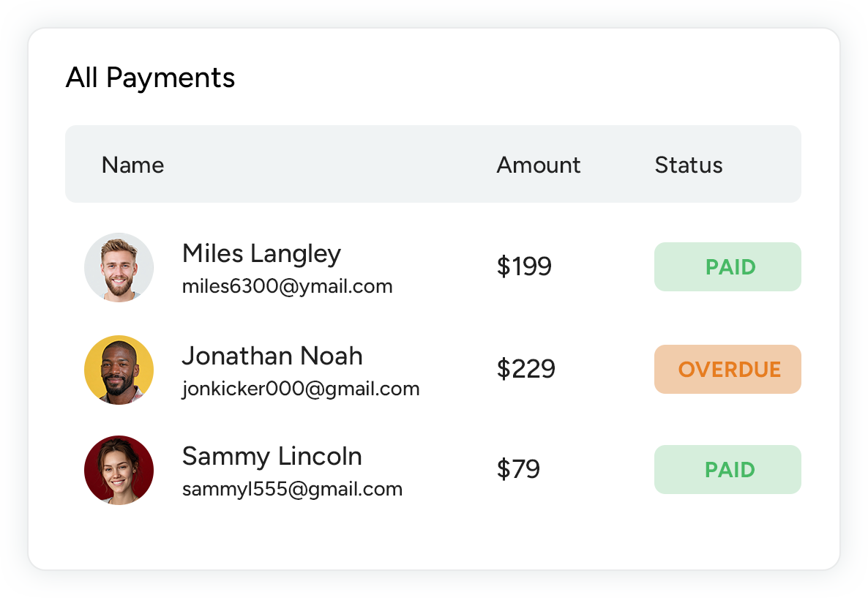Screen dimensions: 868x598
Task: Click the $229 amount
Action: click(526, 369)
